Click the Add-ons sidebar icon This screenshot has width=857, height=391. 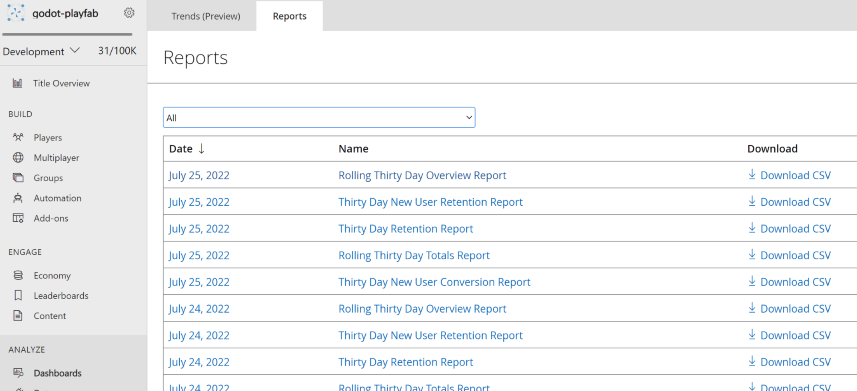[x=18, y=218]
